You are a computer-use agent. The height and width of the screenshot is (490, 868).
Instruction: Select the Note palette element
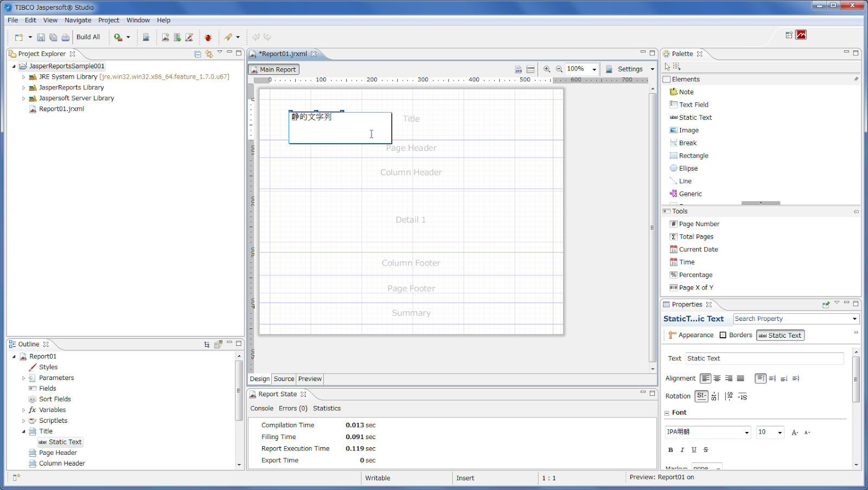pyautogui.click(x=681, y=92)
